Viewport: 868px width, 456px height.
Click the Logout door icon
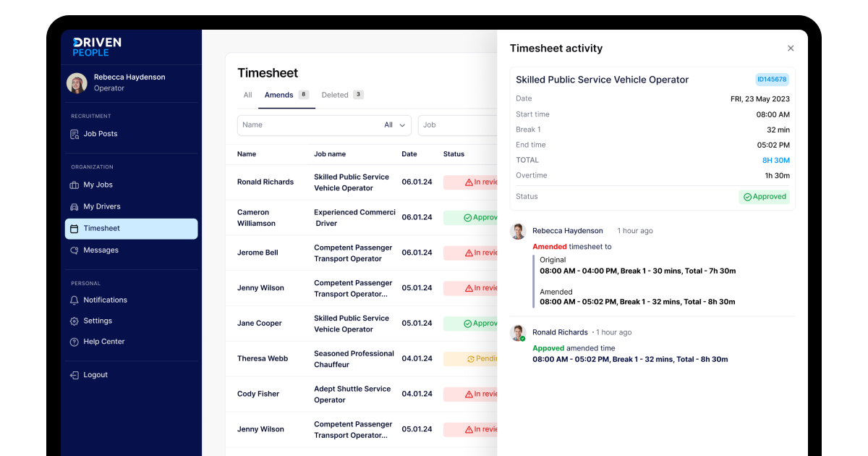(x=75, y=375)
